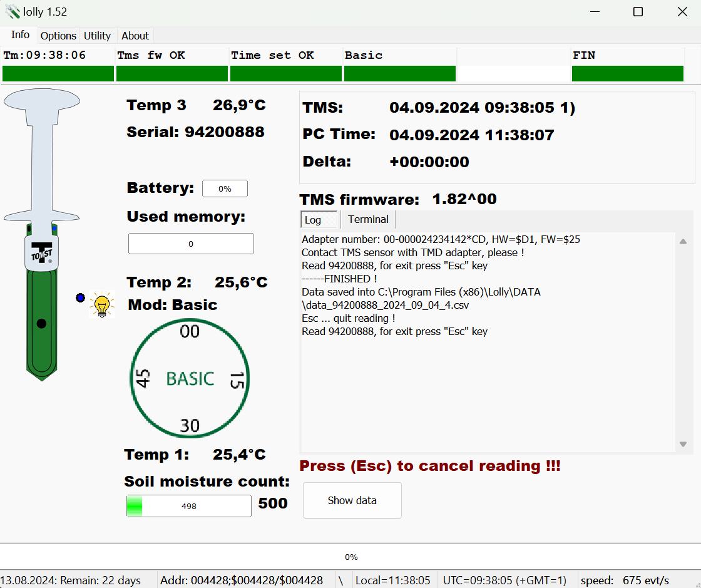701x588 pixels.
Task: Switch to the Terminal tab
Action: pyautogui.click(x=368, y=219)
